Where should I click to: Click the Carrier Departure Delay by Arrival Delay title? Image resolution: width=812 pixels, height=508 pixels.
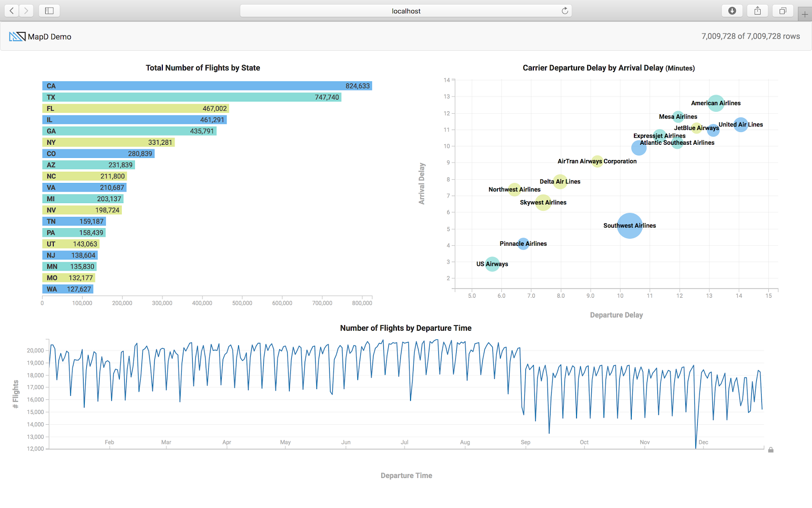pyautogui.click(x=608, y=68)
